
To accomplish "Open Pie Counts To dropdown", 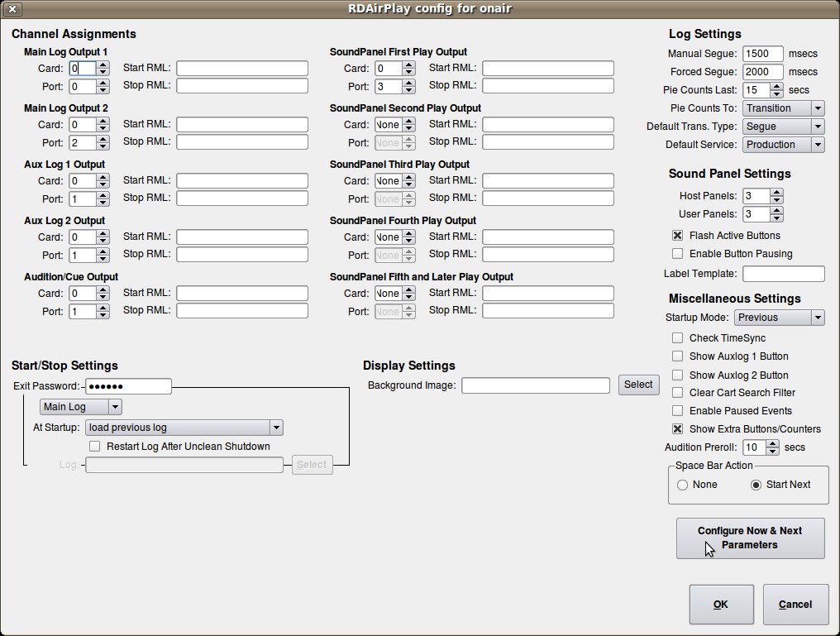I will tap(783, 108).
